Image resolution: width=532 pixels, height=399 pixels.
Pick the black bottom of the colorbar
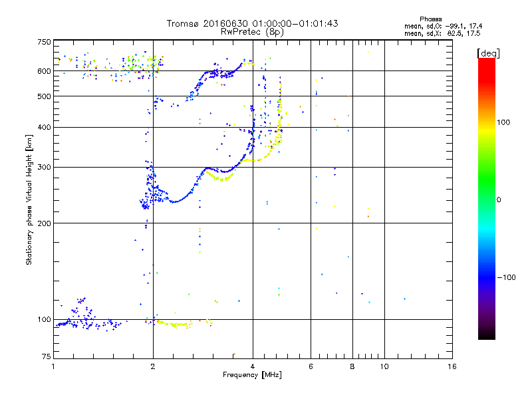(487, 334)
